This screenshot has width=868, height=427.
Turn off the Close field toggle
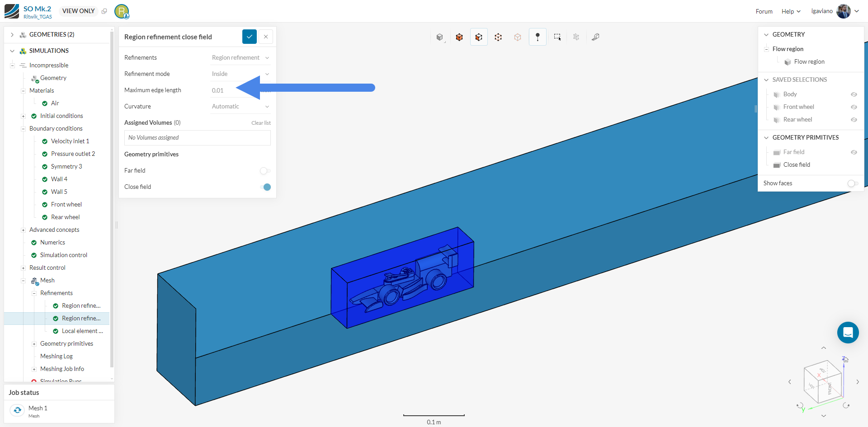point(265,187)
